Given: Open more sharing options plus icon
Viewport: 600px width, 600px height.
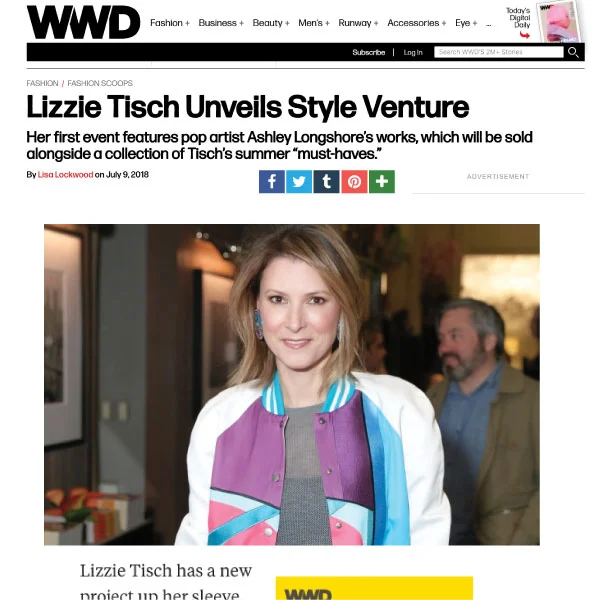Looking at the screenshot, I should [x=382, y=181].
